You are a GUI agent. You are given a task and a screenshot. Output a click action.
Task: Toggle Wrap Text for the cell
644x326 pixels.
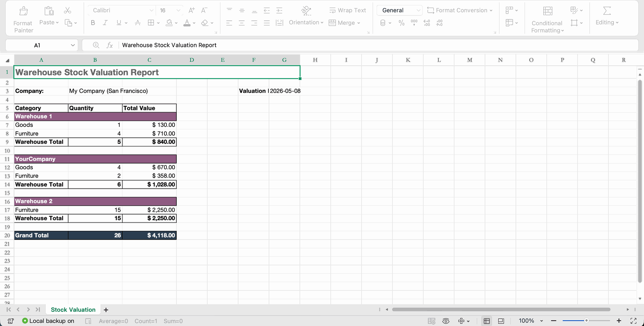347,10
